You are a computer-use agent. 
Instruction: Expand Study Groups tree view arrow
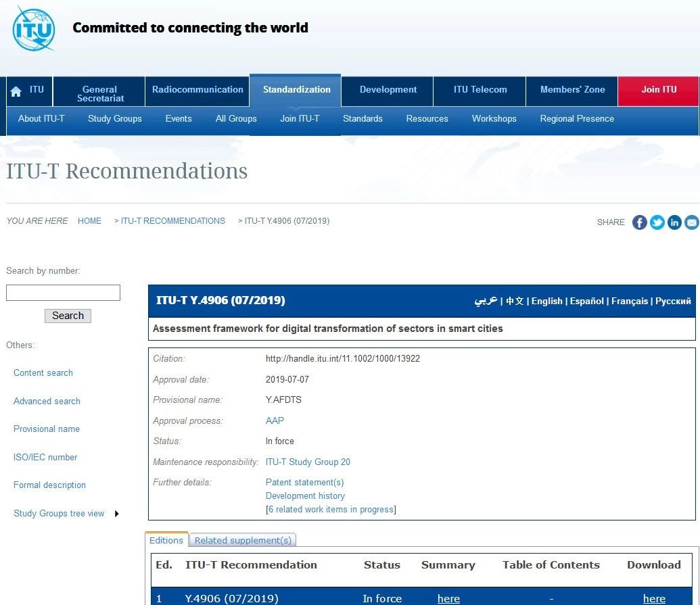116,514
